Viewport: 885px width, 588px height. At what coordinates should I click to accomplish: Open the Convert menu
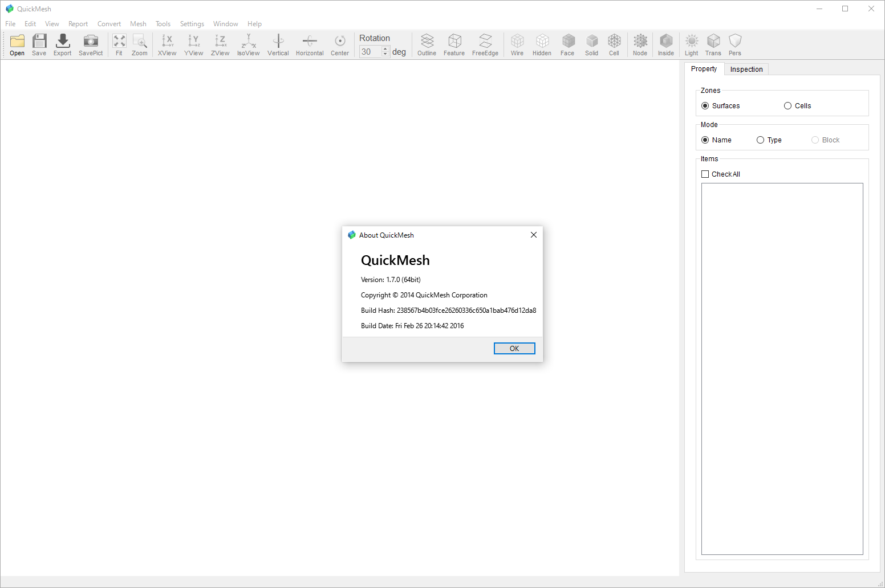(109, 24)
